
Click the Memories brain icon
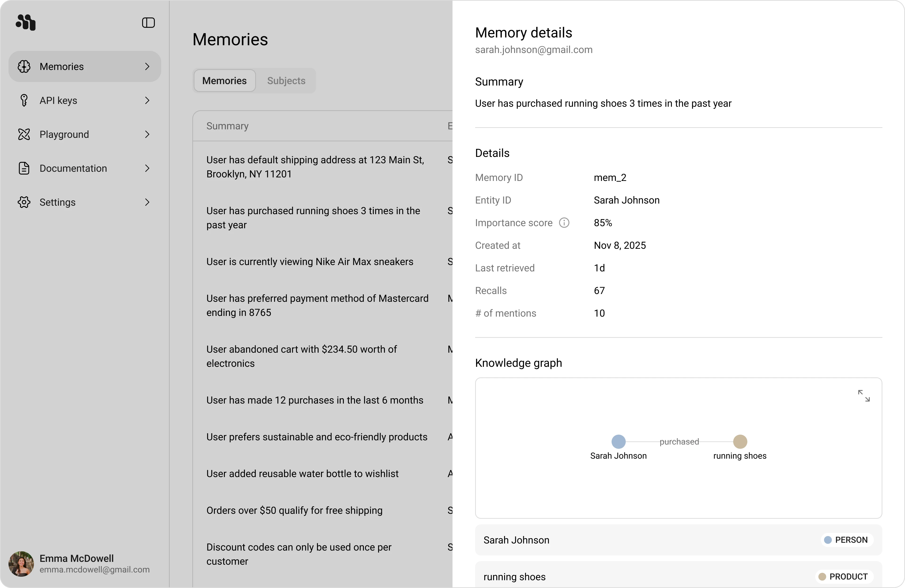pyautogui.click(x=24, y=66)
